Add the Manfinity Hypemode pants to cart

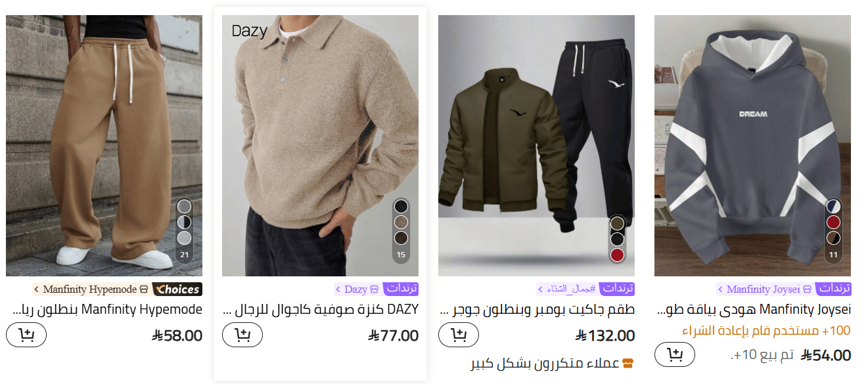(26, 335)
